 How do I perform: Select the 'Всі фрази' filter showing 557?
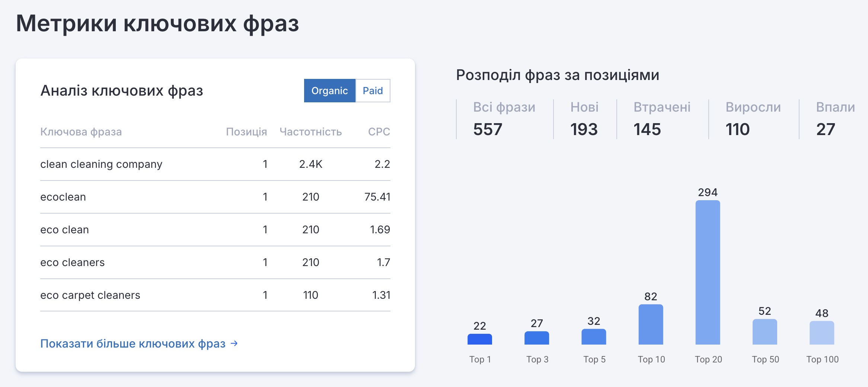[504, 119]
